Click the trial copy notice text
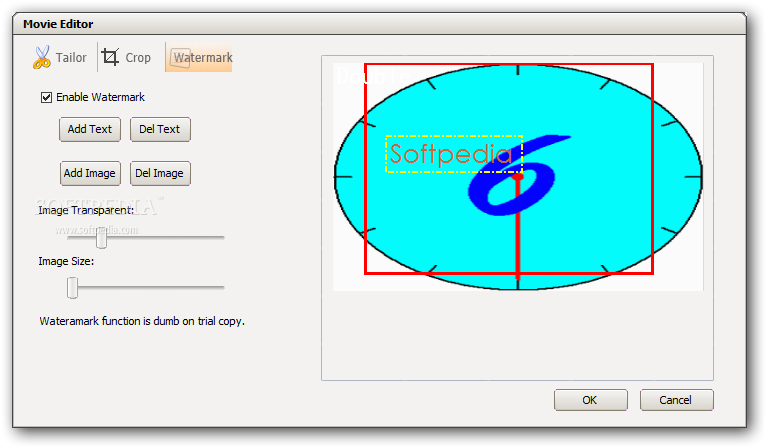 click(x=142, y=321)
